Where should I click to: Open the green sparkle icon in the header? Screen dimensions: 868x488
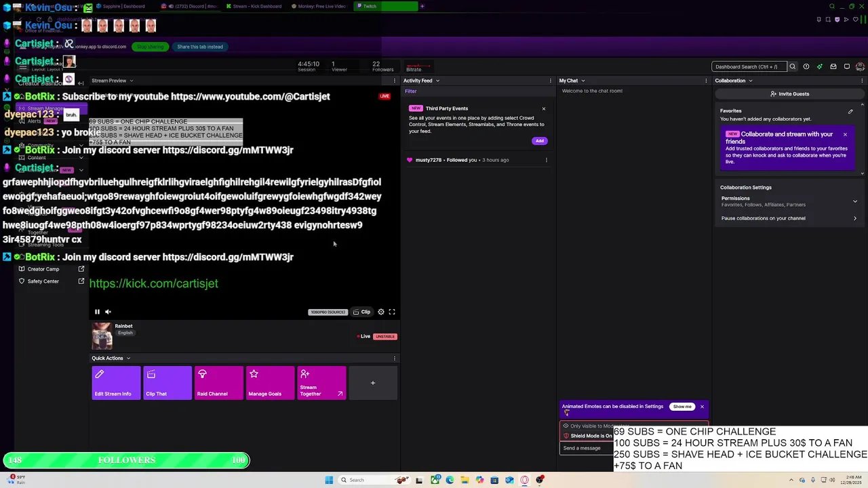pos(820,66)
